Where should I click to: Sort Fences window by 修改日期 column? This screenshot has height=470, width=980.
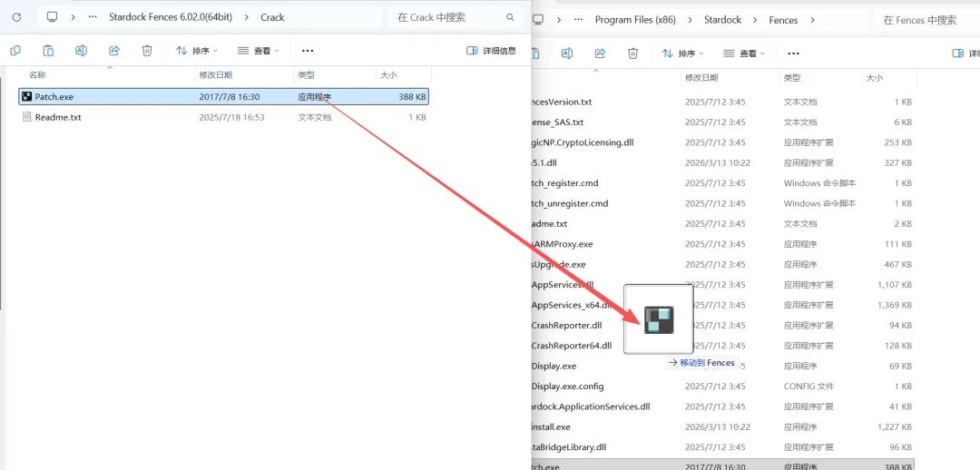(x=701, y=78)
